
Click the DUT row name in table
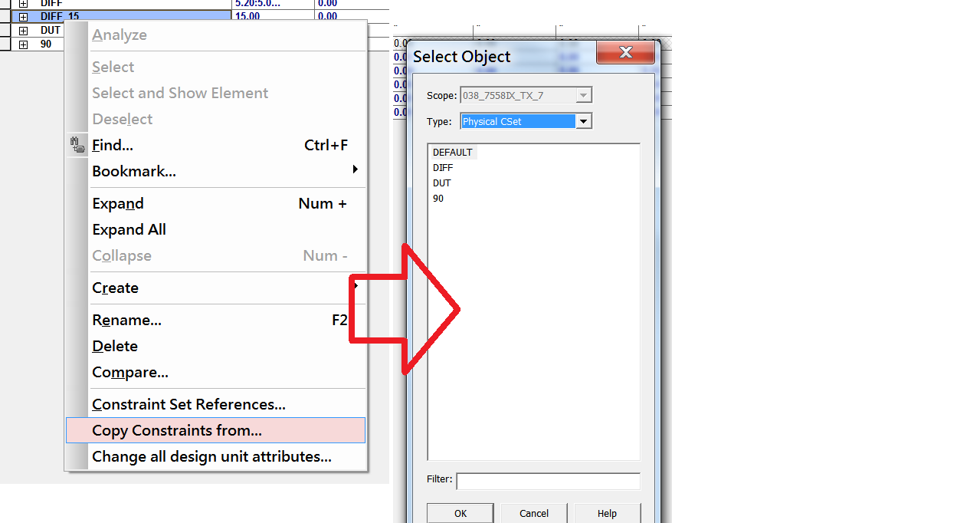click(x=51, y=31)
